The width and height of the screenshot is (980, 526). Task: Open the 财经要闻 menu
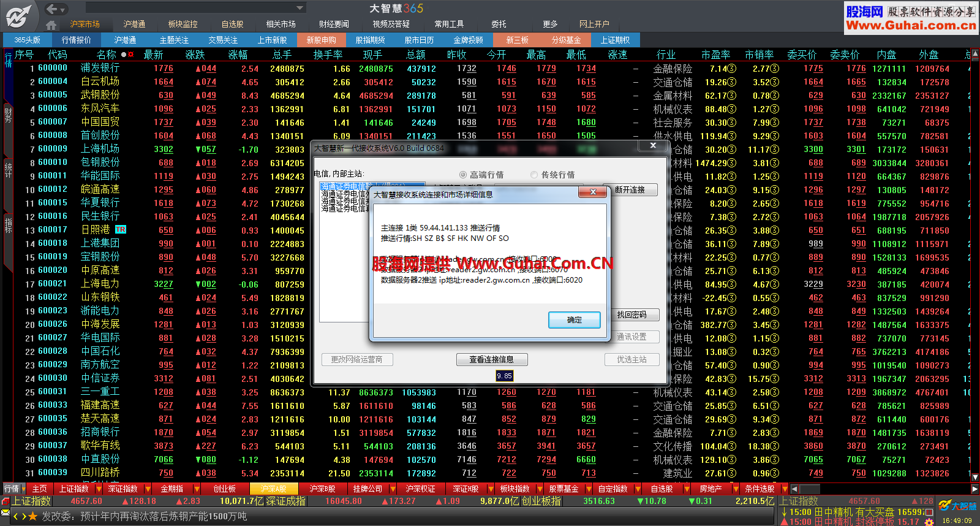coord(334,24)
